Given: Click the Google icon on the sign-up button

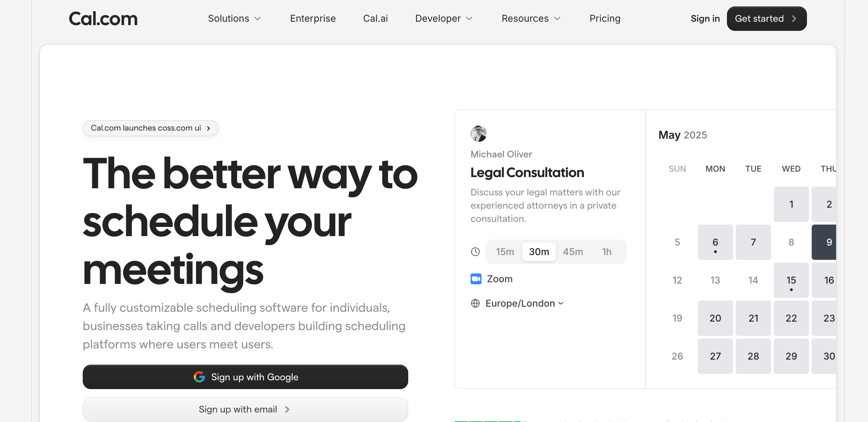Looking at the screenshot, I should point(200,377).
